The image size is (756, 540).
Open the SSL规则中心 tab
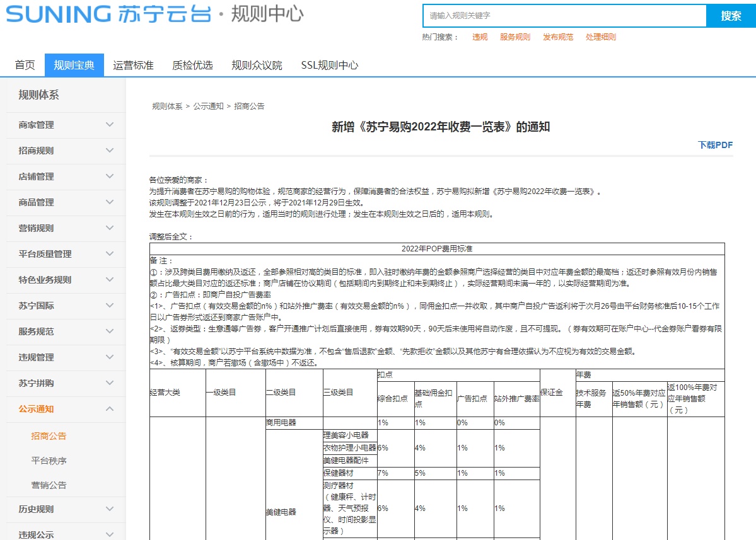click(x=329, y=66)
